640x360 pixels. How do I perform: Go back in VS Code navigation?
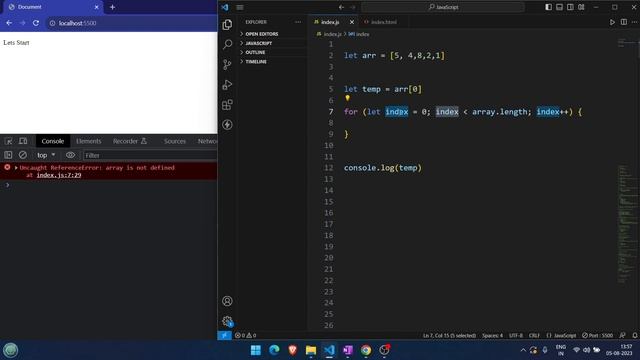[341, 7]
